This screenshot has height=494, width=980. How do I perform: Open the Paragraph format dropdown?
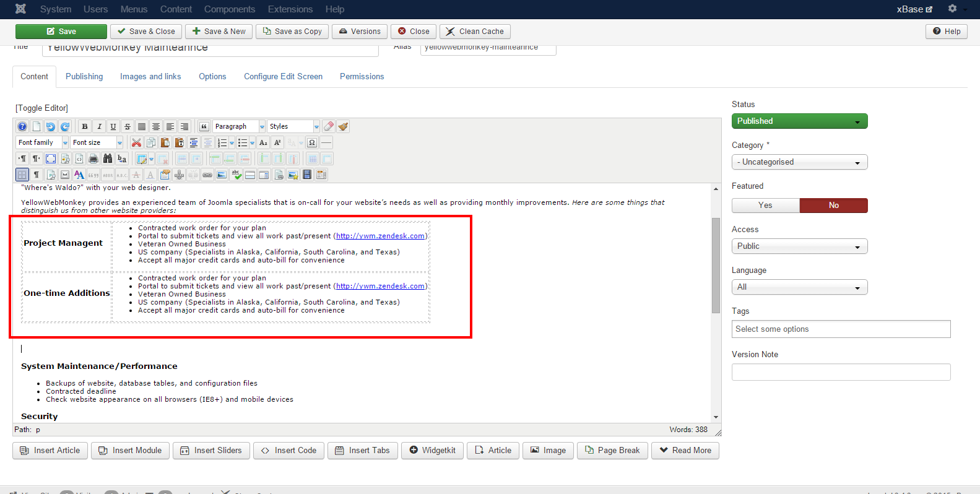coord(239,126)
